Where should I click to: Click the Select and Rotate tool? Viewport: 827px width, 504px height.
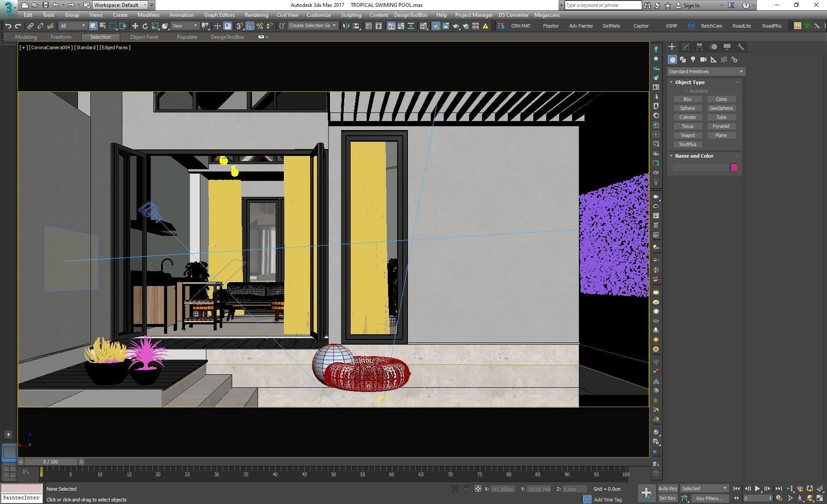pos(145,26)
